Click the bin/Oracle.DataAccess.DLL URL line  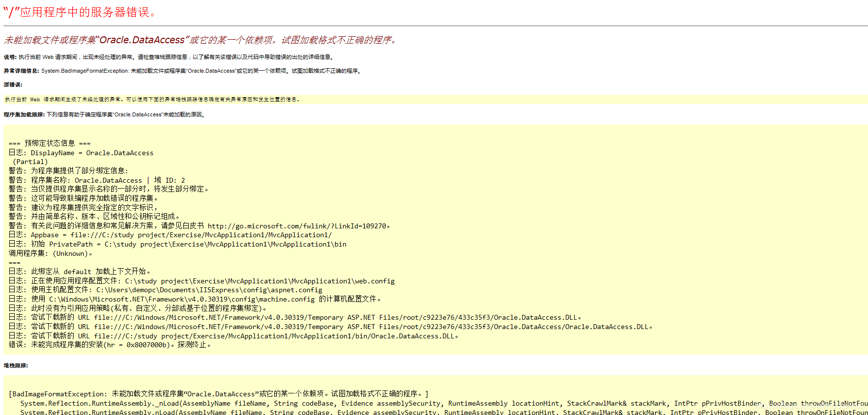coord(233,336)
